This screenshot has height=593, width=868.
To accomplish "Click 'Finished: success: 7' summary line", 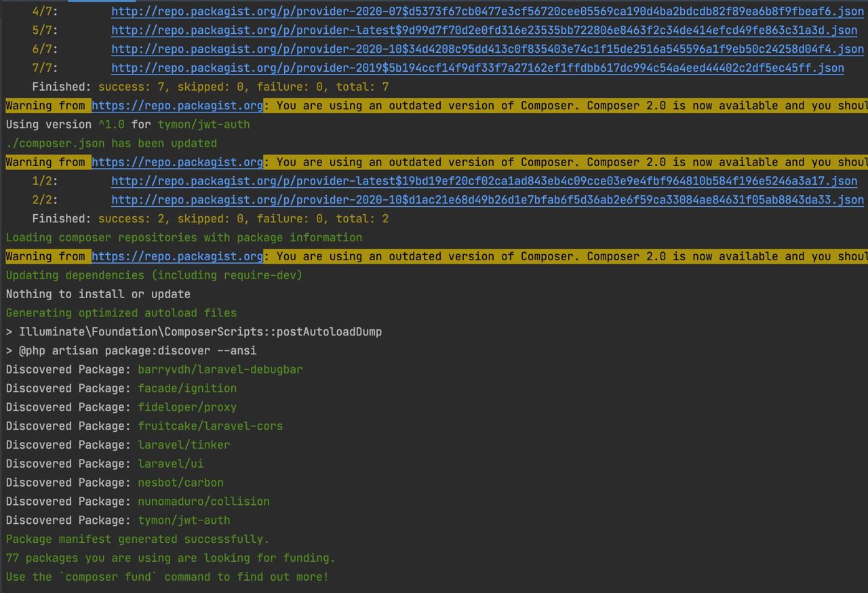I will 210,87.
